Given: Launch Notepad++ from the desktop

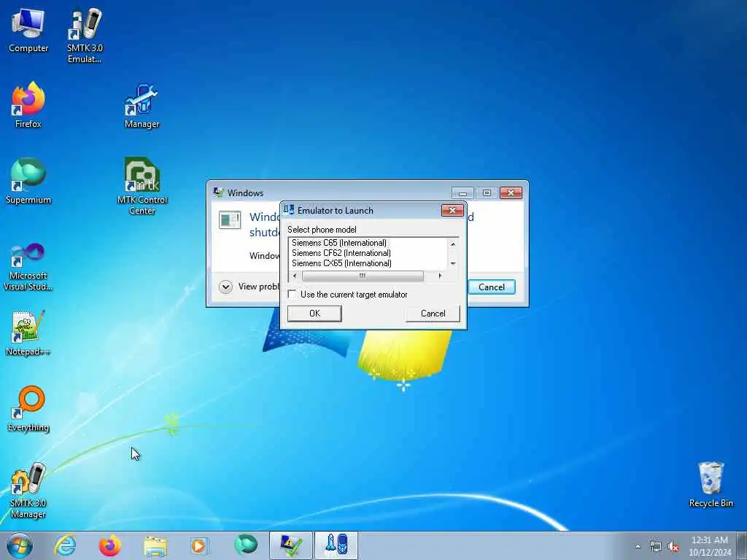Looking at the screenshot, I should click(x=28, y=333).
